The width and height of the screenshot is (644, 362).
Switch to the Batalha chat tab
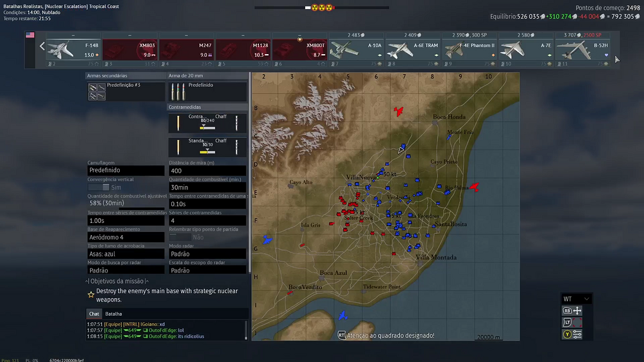click(x=113, y=314)
